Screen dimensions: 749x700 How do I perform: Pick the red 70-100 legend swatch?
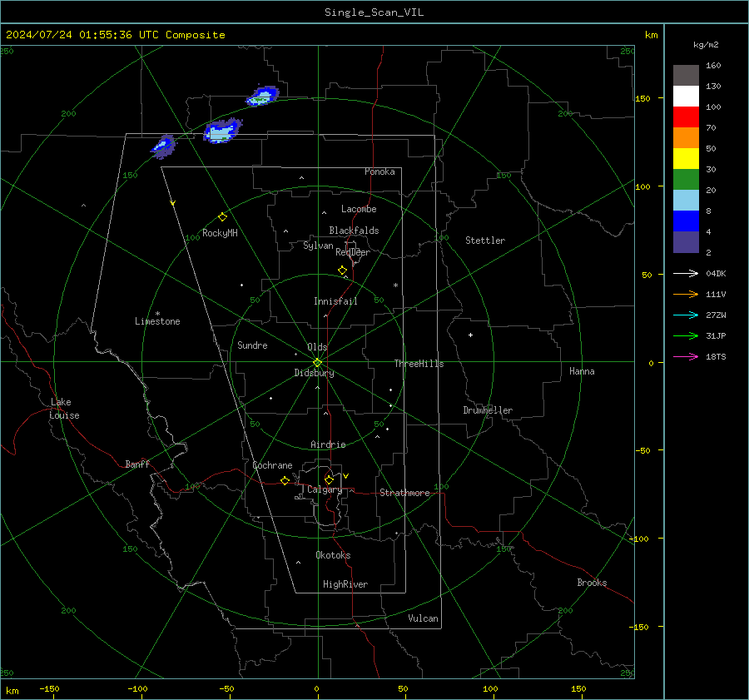[x=686, y=117]
